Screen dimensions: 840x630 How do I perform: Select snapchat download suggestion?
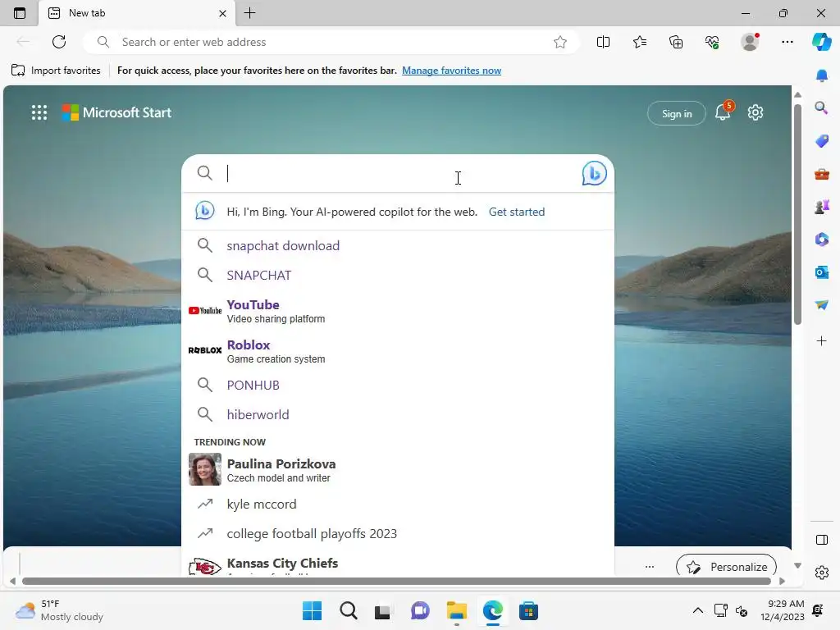398,245
